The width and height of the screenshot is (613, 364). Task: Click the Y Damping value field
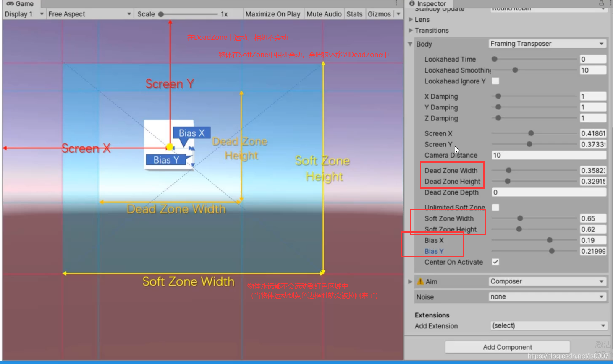[x=593, y=107]
